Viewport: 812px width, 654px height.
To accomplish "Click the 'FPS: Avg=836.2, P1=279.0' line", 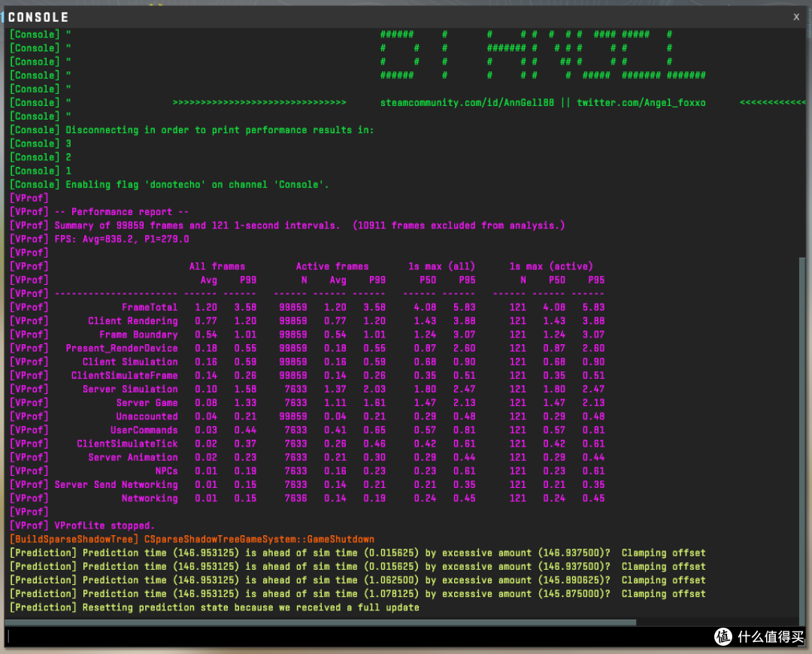I will coord(99,239).
